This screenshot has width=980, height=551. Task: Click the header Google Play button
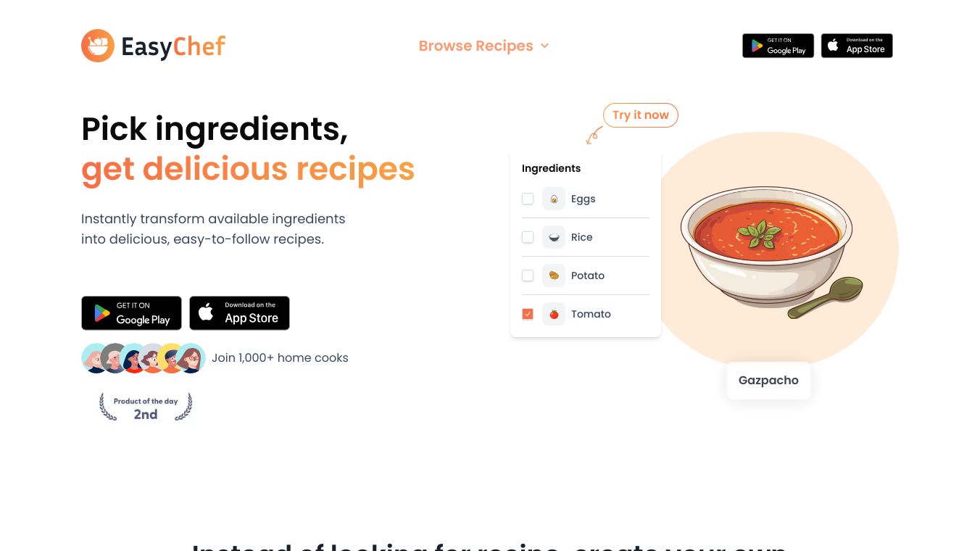(x=778, y=46)
